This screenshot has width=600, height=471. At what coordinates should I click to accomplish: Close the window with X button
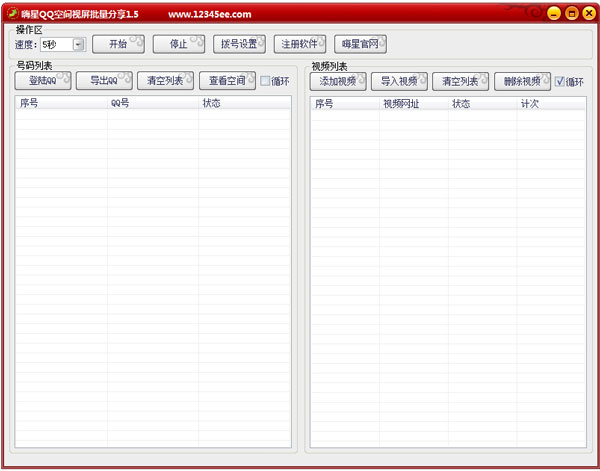tap(589, 14)
